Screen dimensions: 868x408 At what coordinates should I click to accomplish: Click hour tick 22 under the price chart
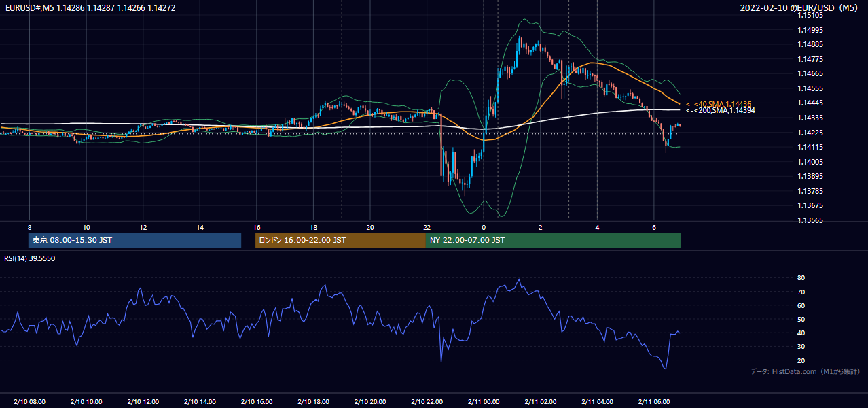click(427, 227)
